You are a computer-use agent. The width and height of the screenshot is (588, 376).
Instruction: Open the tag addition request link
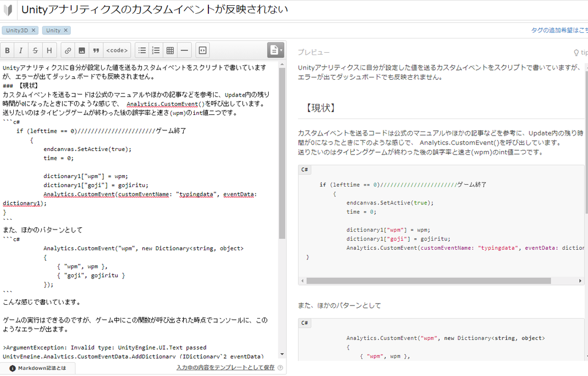click(x=559, y=30)
